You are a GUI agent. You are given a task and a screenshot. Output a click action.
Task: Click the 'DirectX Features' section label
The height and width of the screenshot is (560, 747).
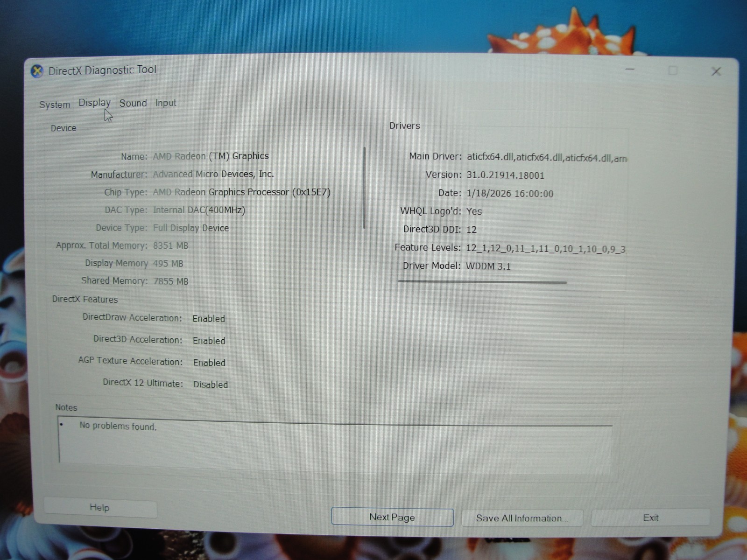pos(85,299)
